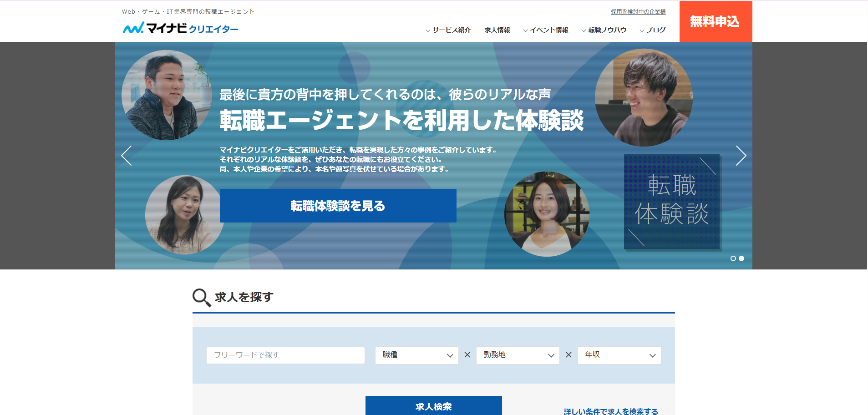Image resolution: width=868 pixels, height=415 pixels.
Task: Click the 転職体験談 square badge image
Action: tap(671, 202)
